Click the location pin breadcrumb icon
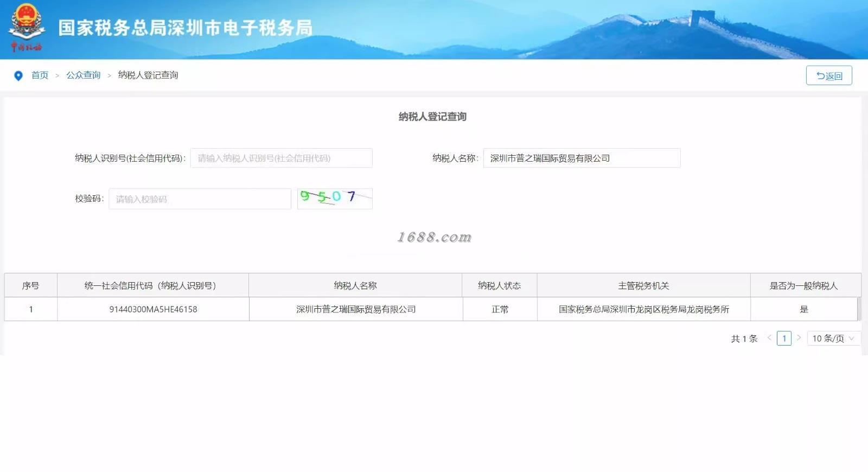Screen dimensions: 868x472 (18, 75)
